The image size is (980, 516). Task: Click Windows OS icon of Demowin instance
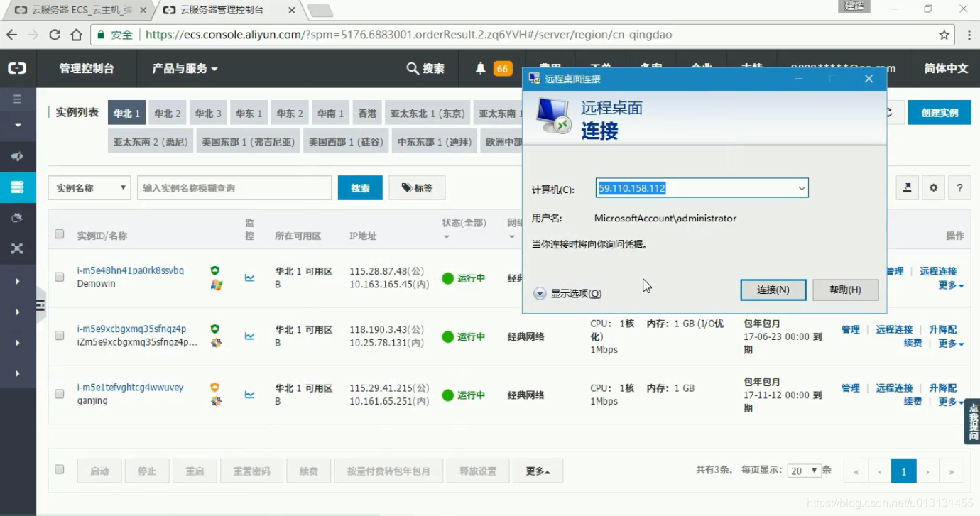tap(217, 285)
